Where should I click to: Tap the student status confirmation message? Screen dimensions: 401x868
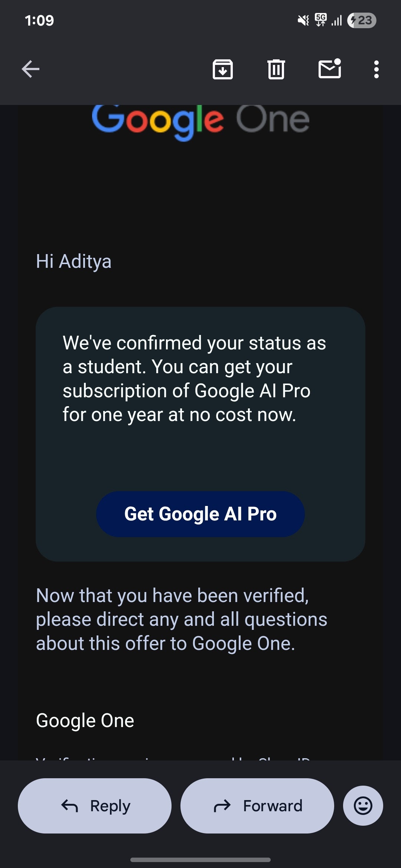[194, 379]
